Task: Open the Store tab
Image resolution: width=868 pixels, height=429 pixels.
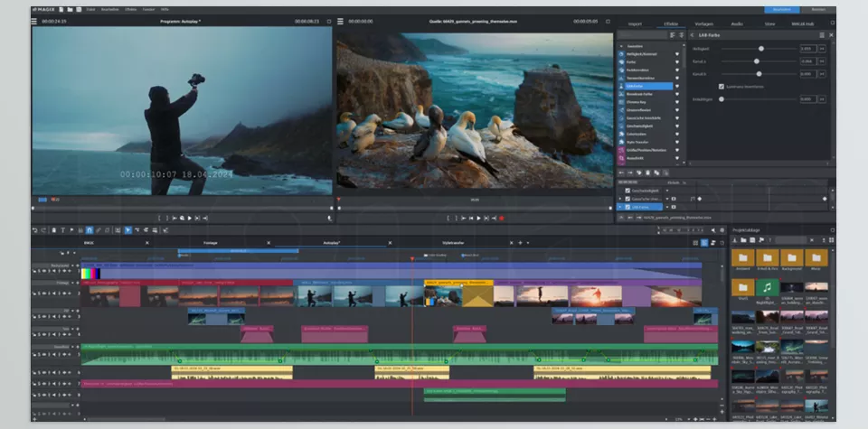Action: pyautogui.click(x=769, y=23)
